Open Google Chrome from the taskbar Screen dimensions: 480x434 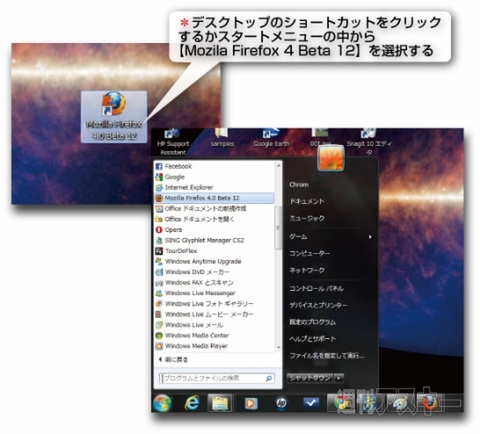341,403
